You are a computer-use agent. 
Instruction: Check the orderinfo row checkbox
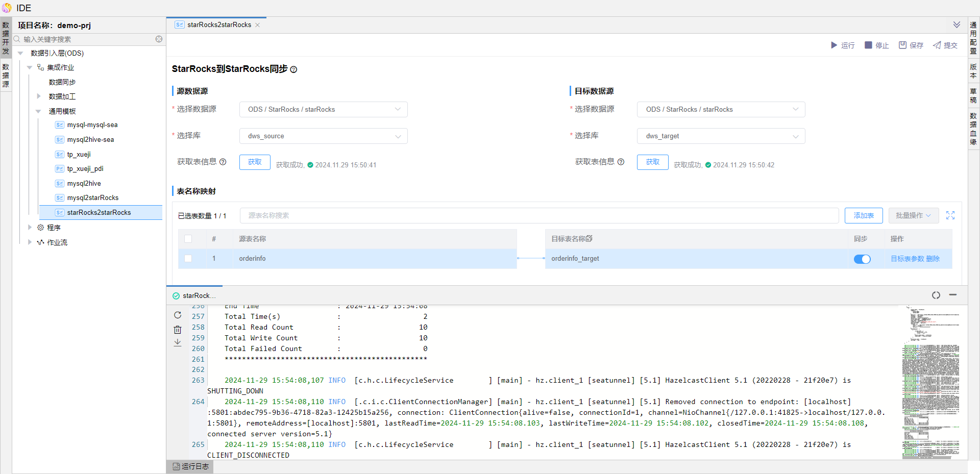[x=188, y=259]
